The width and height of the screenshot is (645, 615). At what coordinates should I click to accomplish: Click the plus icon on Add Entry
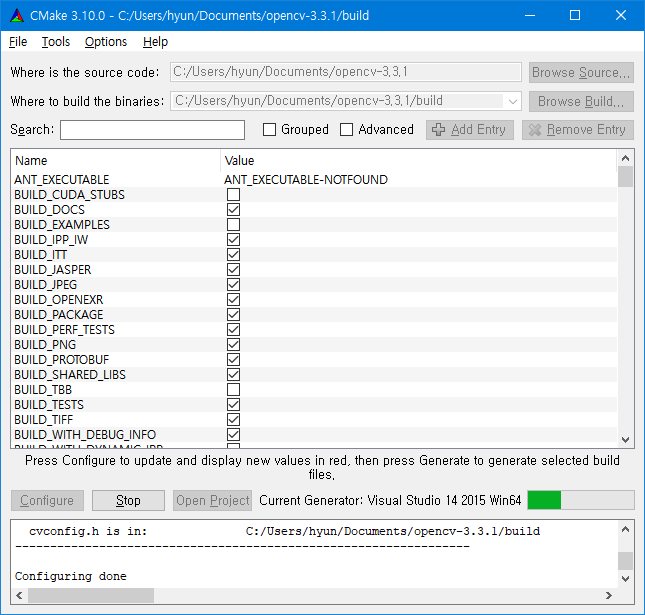[438, 130]
